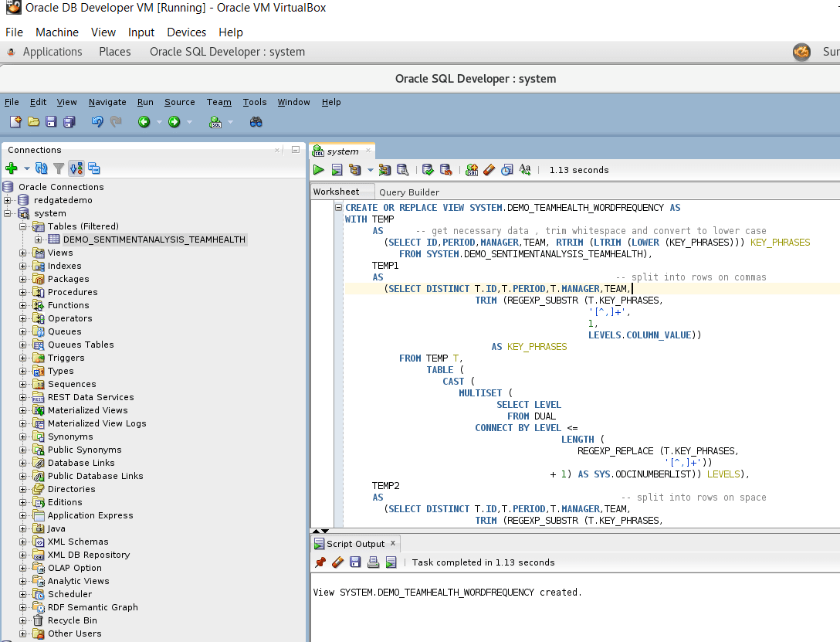This screenshot has height=642, width=840.
Task: Click Unshared SQL Worksheet icon
Action: (472, 170)
